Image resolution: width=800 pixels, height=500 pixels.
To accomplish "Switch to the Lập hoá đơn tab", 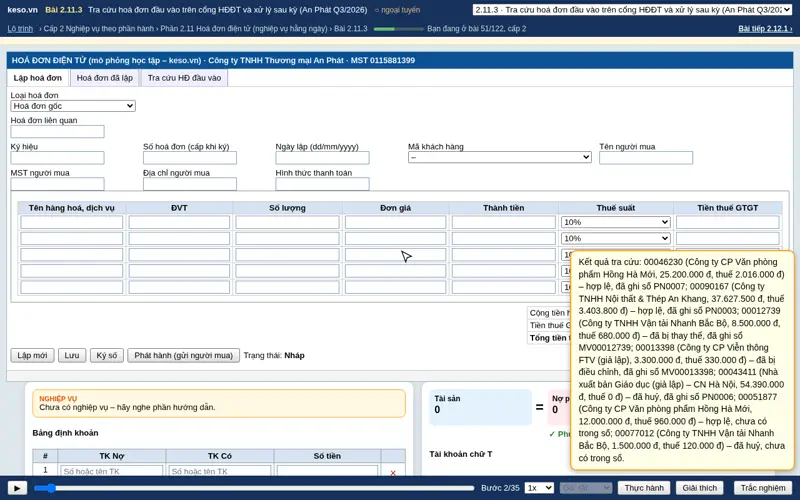I will pos(38,78).
